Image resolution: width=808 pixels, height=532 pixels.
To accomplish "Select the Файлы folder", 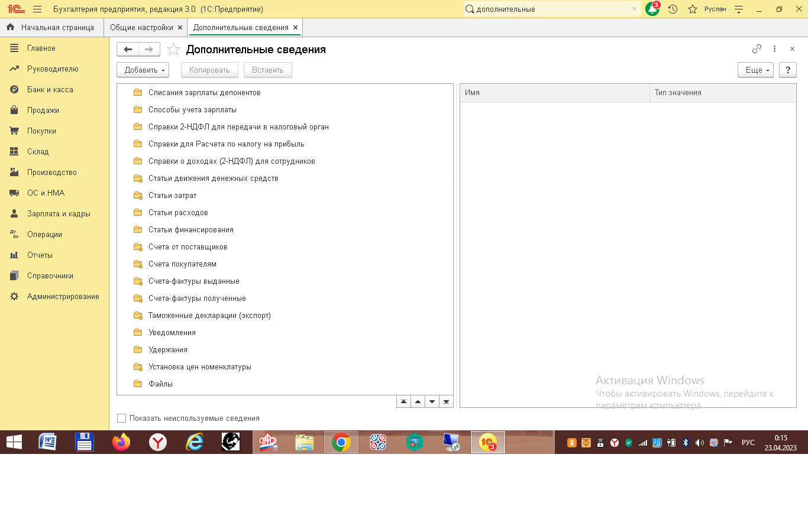I will coord(160,384).
